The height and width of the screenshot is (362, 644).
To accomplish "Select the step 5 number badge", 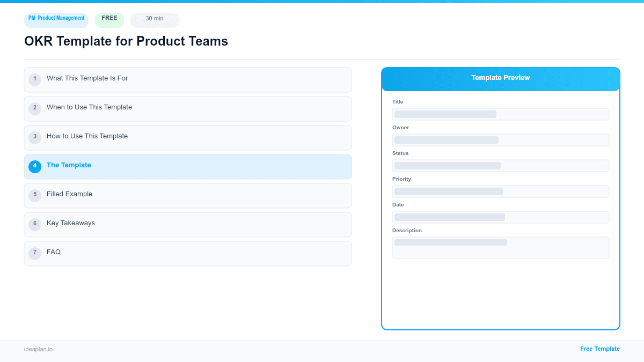I will coord(35,195).
